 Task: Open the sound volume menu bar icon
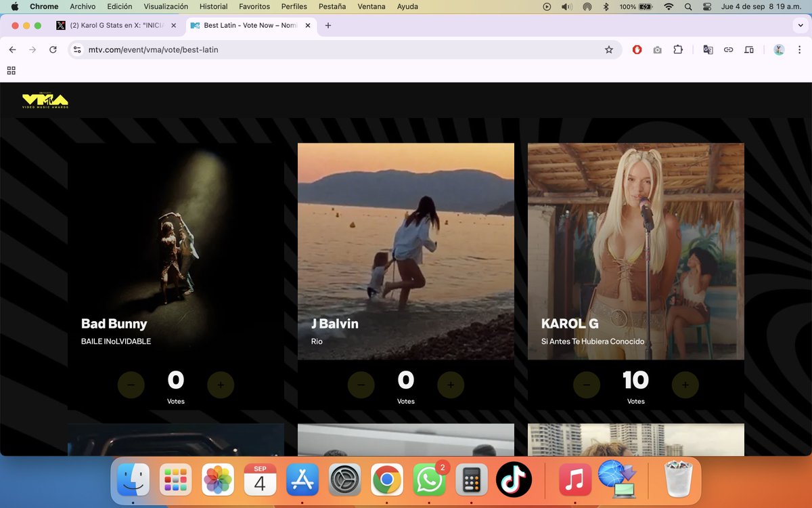(566, 6)
